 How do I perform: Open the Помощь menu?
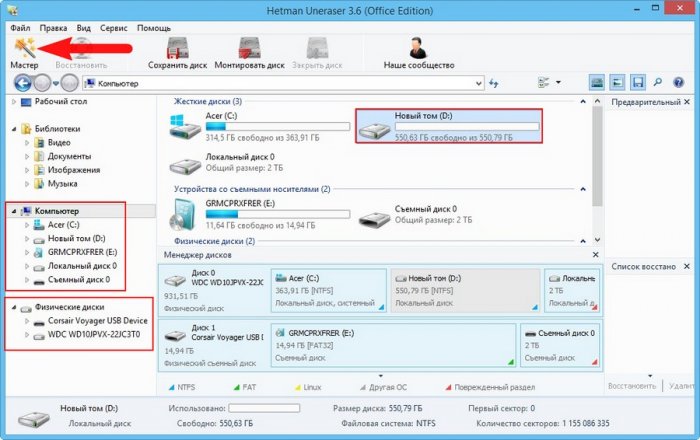[154, 28]
